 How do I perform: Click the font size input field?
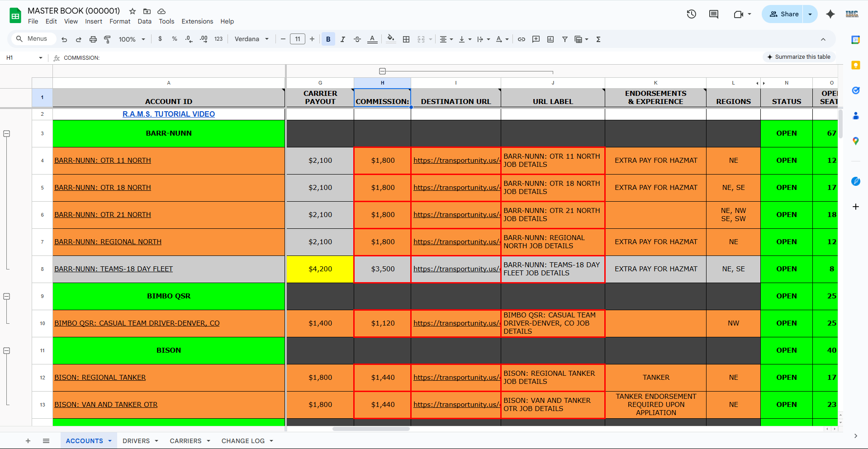[297, 39]
